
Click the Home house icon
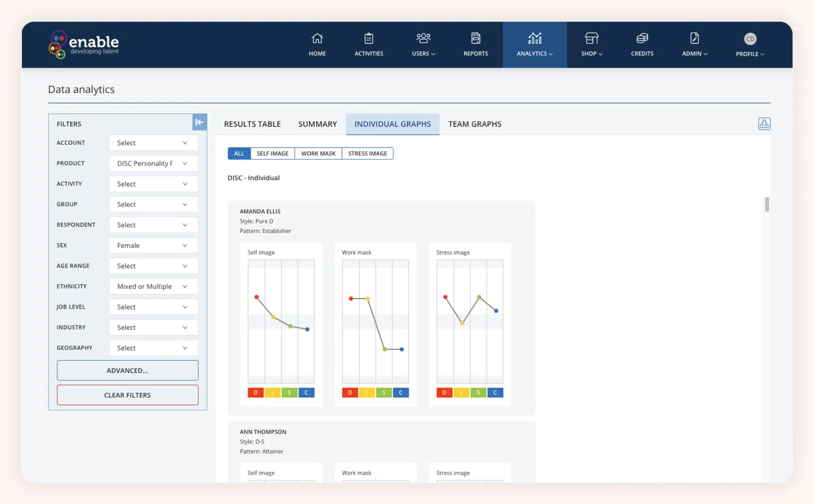pyautogui.click(x=317, y=38)
